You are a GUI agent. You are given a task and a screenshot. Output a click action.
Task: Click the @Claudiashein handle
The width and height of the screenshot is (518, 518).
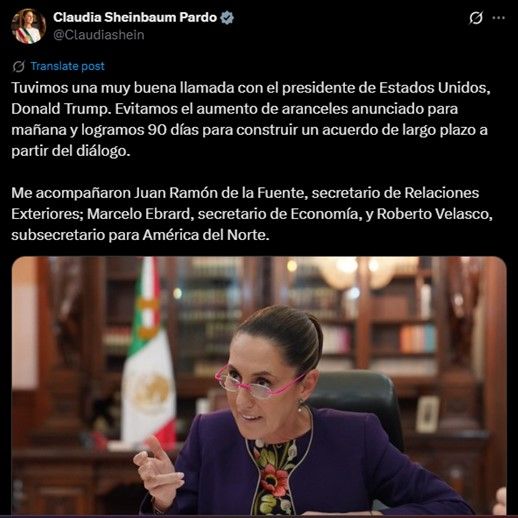point(99,35)
